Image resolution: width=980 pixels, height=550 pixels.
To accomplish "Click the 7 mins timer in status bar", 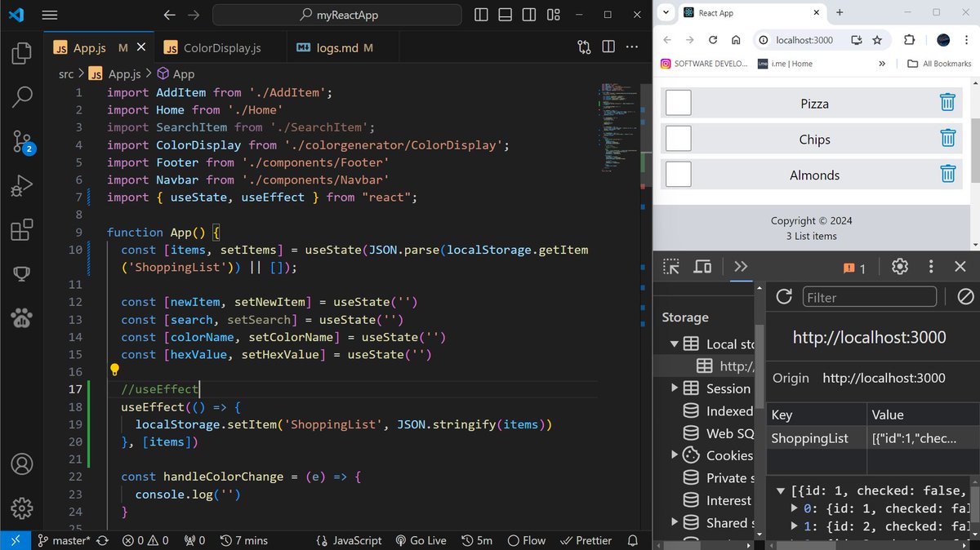I will pos(243,540).
